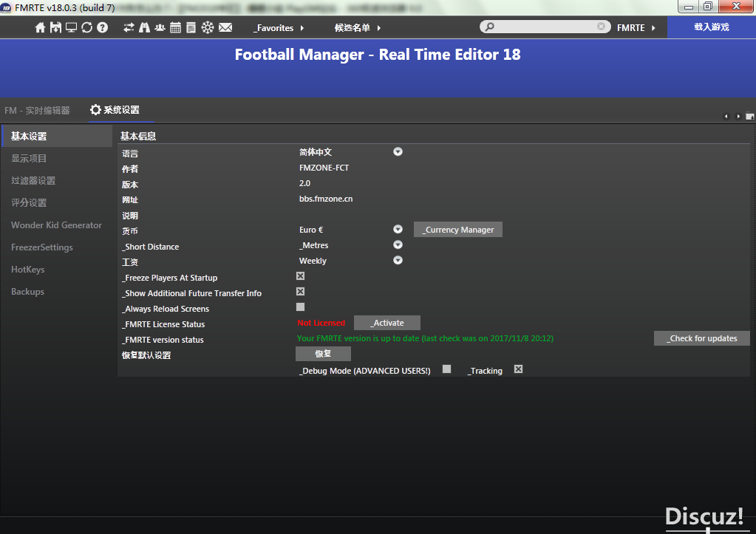This screenshot has width=756, height=534.
Task: Click the FMZONE-FCT author value
Action: 324,168
